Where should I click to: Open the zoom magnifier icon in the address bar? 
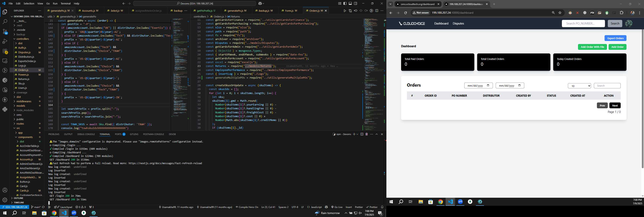(x=553, y=13)
